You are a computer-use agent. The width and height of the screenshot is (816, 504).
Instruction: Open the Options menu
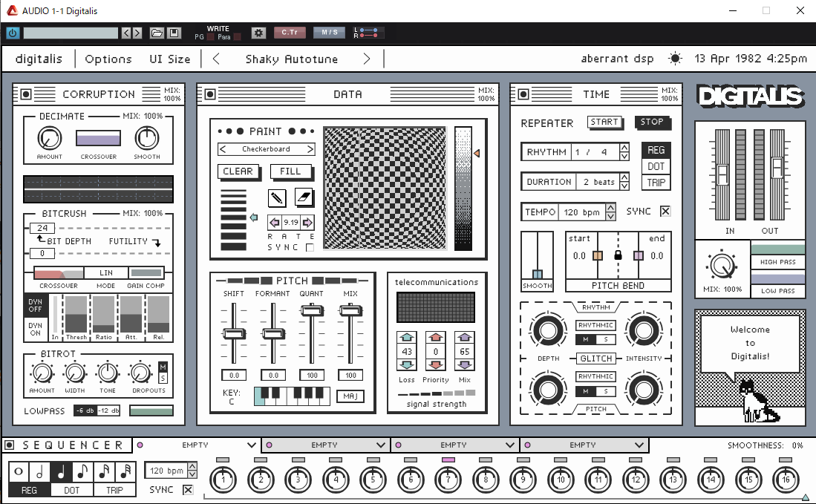click(x=108, y=59)
